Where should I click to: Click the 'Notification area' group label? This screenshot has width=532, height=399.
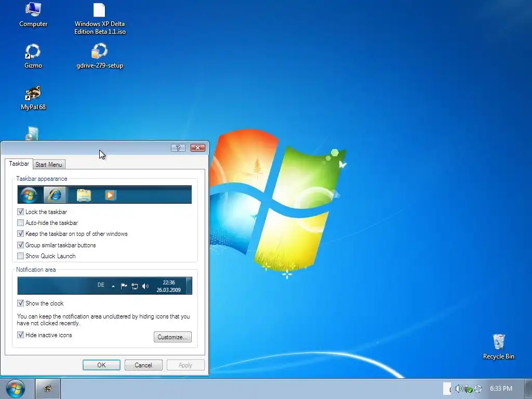click(36, 270)
